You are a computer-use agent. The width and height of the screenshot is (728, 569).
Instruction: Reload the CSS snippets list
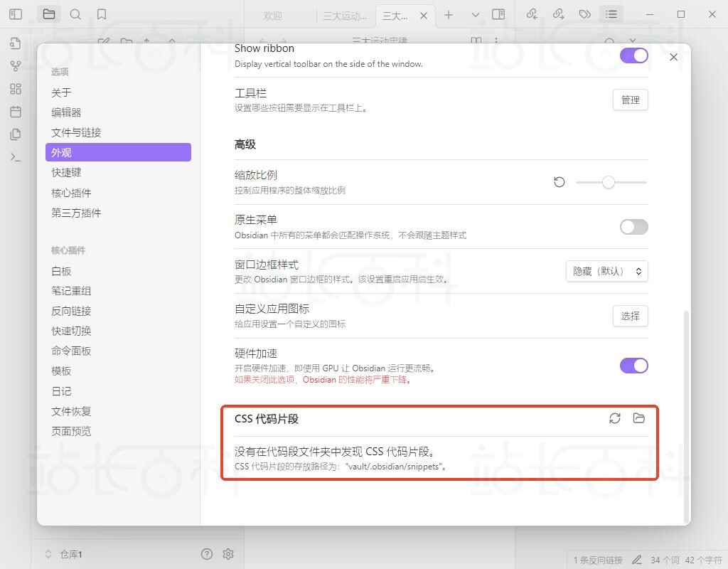[614, 419]
